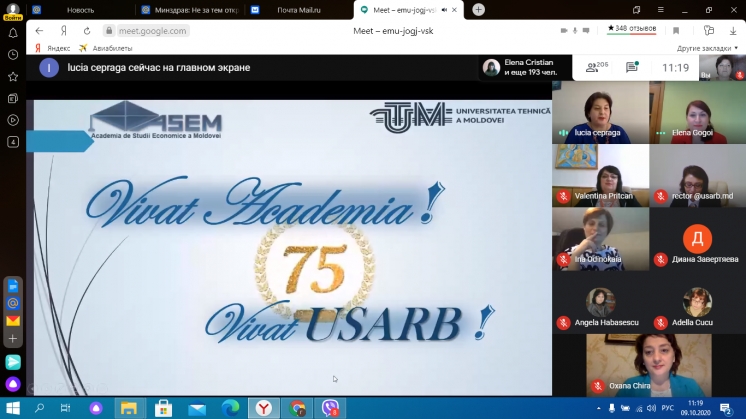Open the participants list showing 206 people
This screenshot has height=419, width=746.
(596, 67)
